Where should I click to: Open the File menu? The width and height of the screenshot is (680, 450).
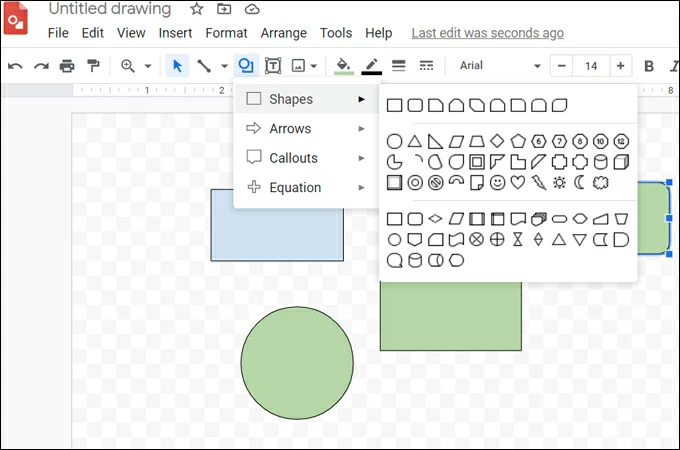click(x=58, y=33)
